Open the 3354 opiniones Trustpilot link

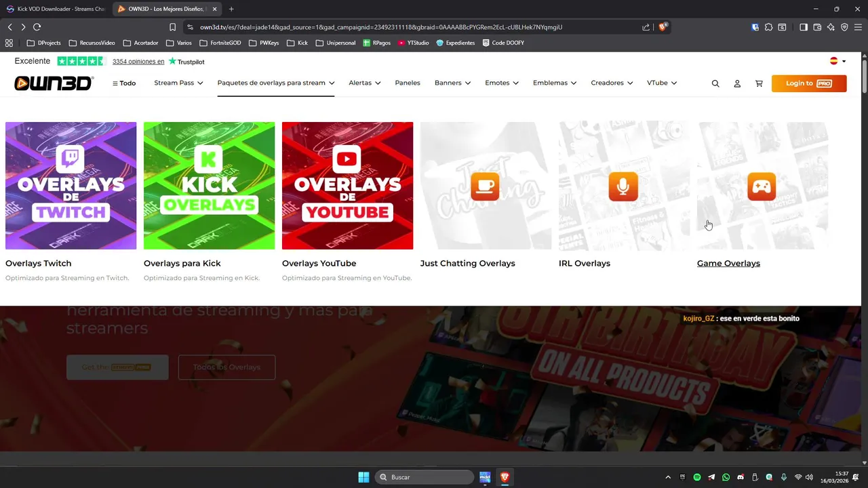pyautogui.click(x=138, y=62)
